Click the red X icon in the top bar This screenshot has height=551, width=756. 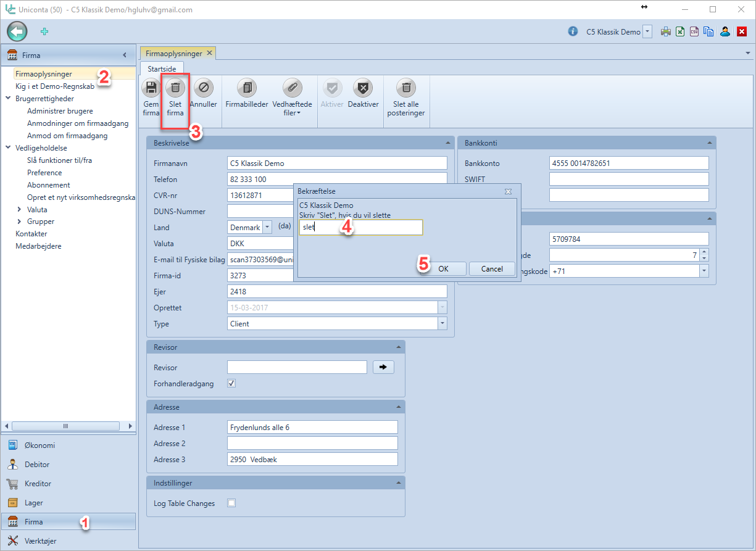coord(742,31)
